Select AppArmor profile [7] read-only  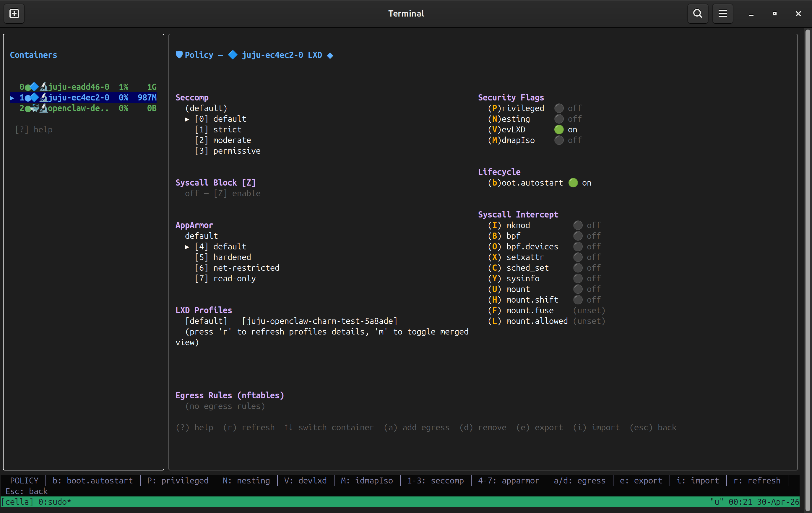225,279
